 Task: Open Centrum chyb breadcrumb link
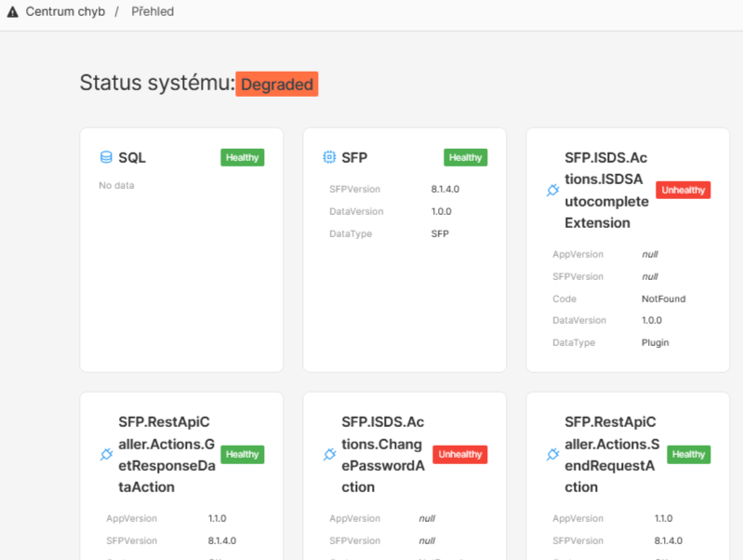tap(64, 12)
